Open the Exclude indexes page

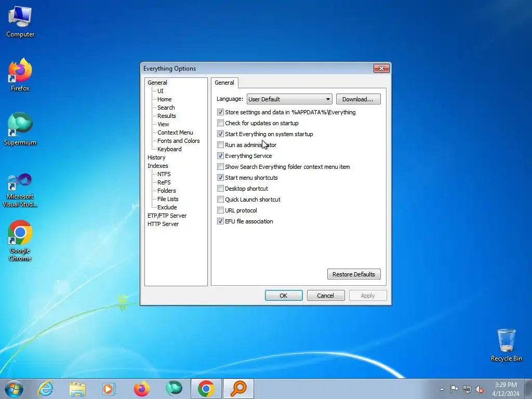tap(167, 207)
